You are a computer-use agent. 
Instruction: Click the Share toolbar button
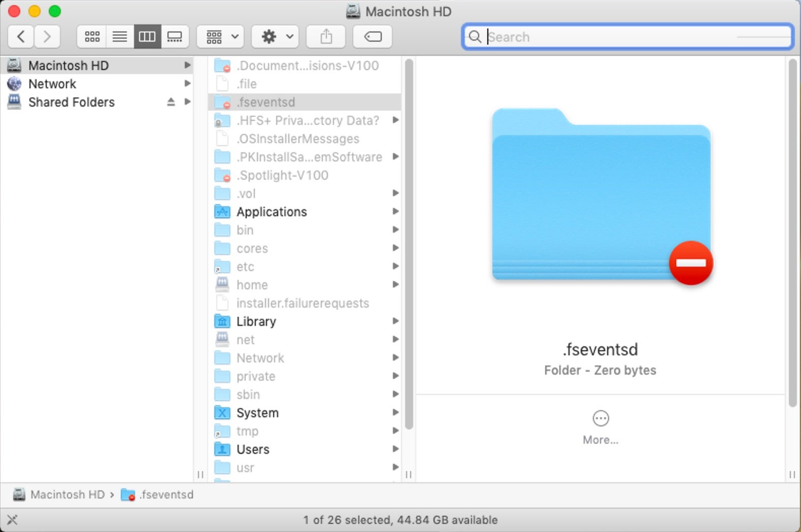[326, 37]
